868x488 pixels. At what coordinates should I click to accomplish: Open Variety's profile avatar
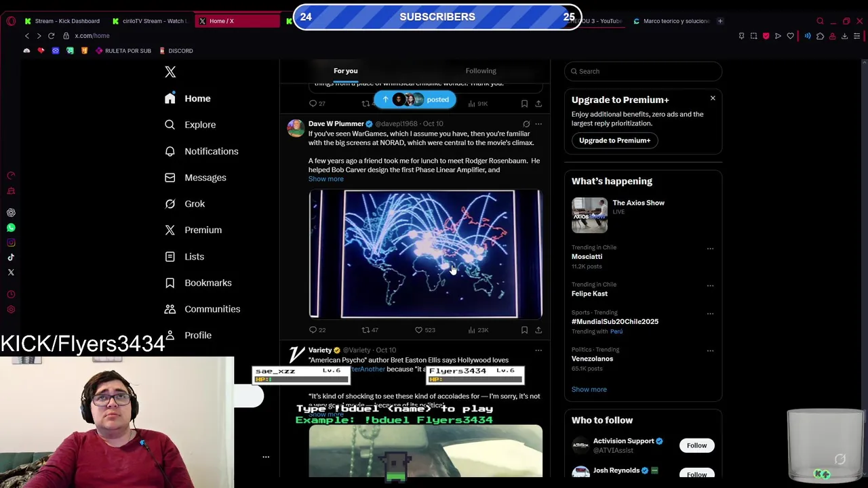coord(296,354)
